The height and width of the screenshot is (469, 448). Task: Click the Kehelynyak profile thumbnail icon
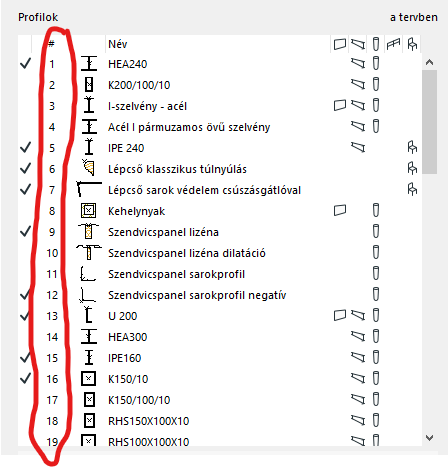(89, 211)
